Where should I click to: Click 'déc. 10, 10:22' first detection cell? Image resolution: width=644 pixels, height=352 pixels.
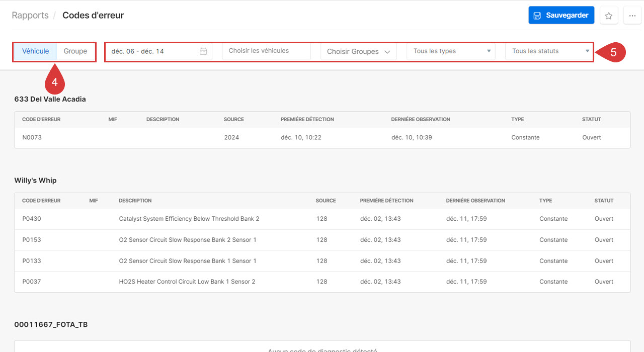301,137
